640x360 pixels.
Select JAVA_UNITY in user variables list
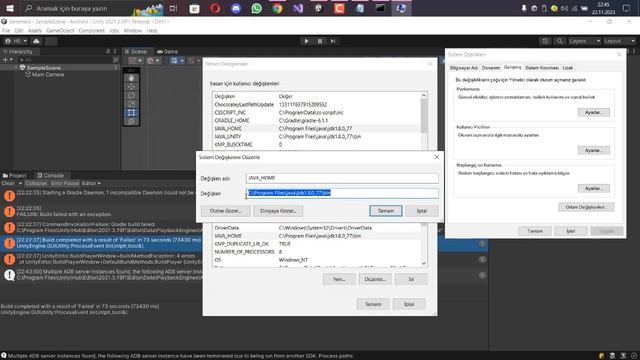(316, 137)
